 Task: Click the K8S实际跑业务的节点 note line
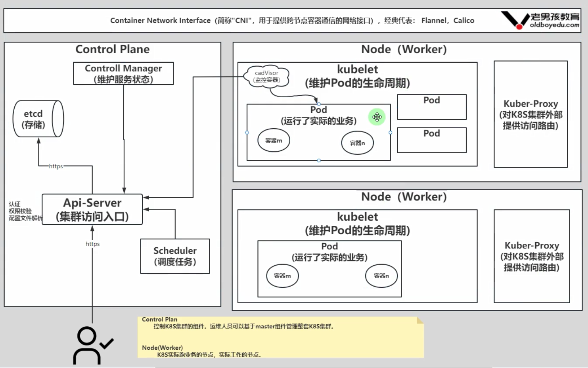point(209,355)
